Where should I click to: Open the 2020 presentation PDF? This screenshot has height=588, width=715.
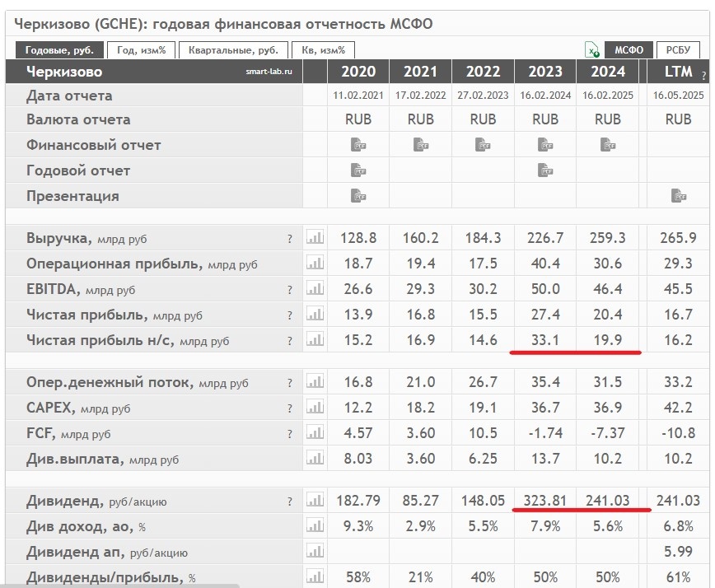(358, 195)
